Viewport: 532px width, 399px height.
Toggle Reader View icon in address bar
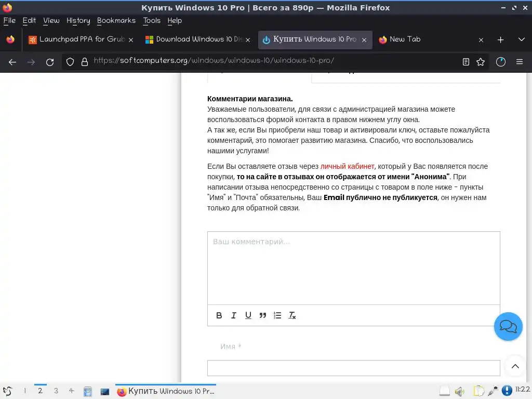(466, 62)
